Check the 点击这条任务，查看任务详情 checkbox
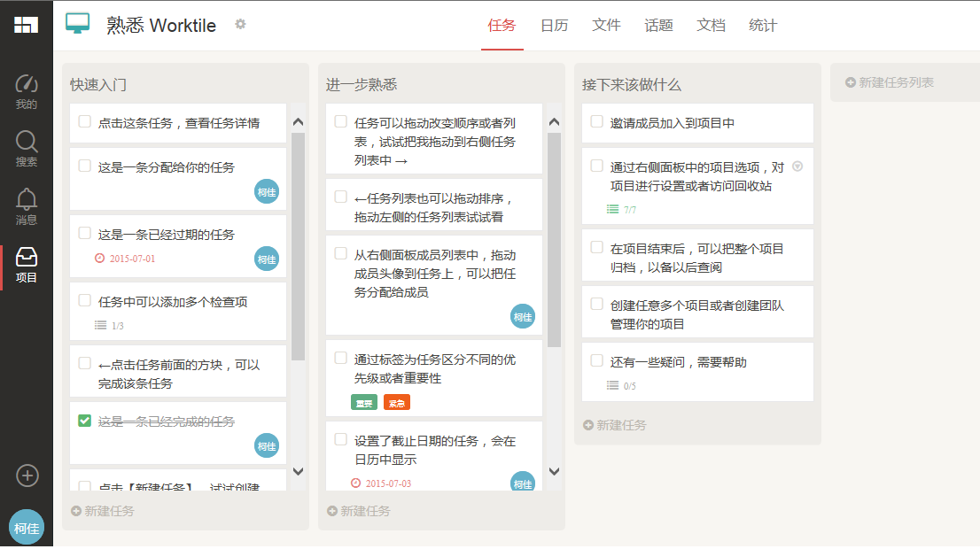The width and height of the screenshot is (980, 549). click(84, 121)
